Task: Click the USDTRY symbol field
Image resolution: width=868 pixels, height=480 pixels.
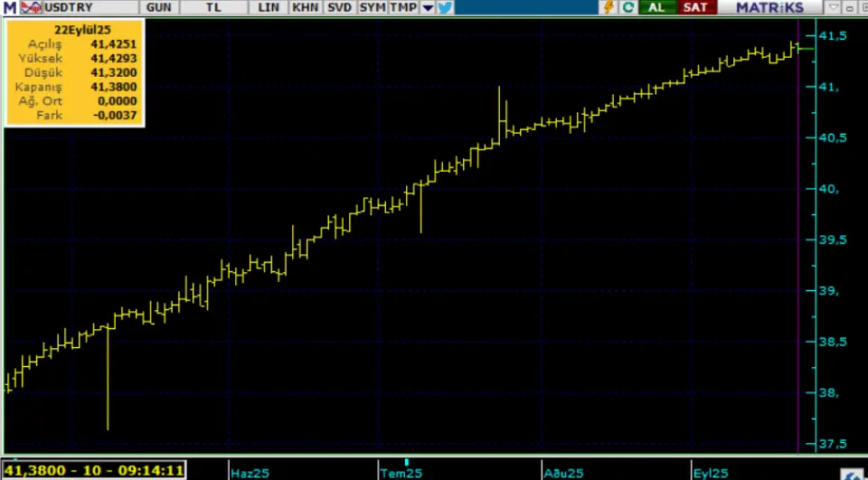Action: 90,8
